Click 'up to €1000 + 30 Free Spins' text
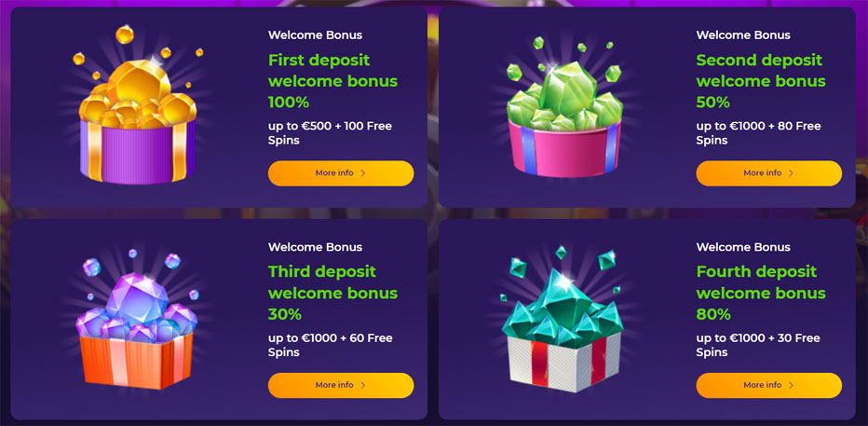868x426 pixels. (x=758, y=345)
